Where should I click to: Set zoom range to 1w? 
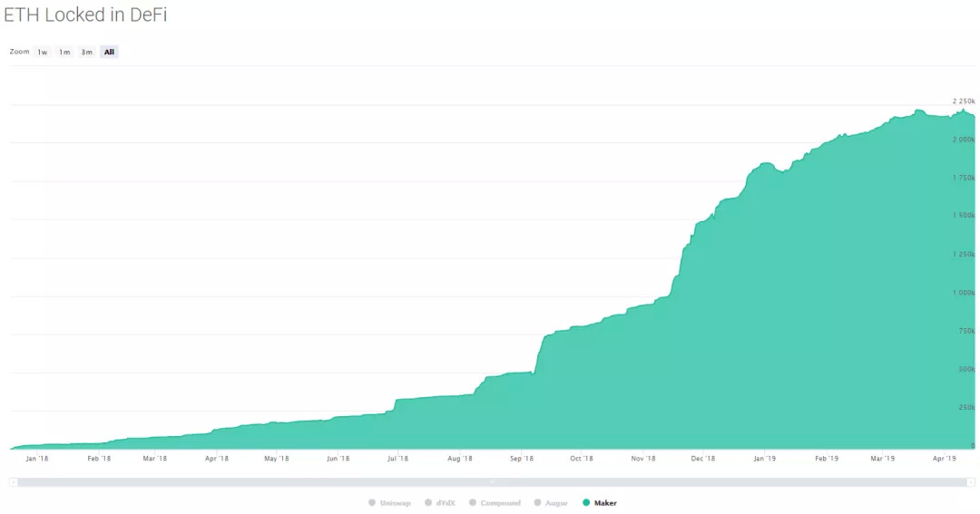(x=42, y=53)
